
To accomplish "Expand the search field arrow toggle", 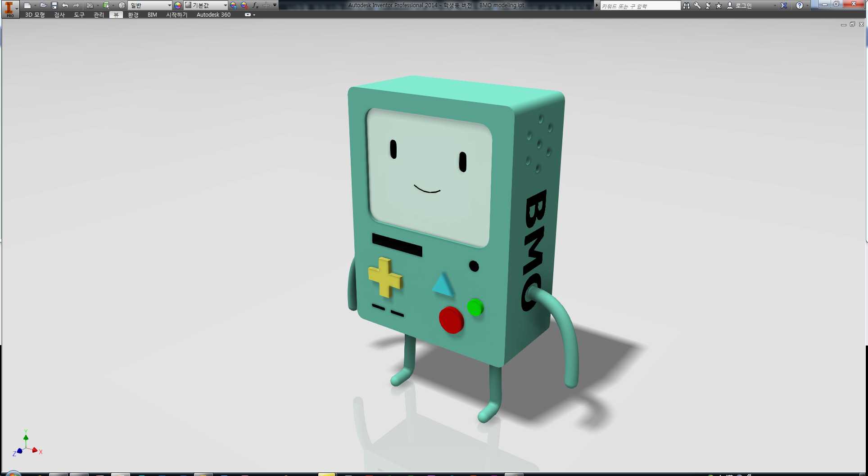I will (597, 5).
